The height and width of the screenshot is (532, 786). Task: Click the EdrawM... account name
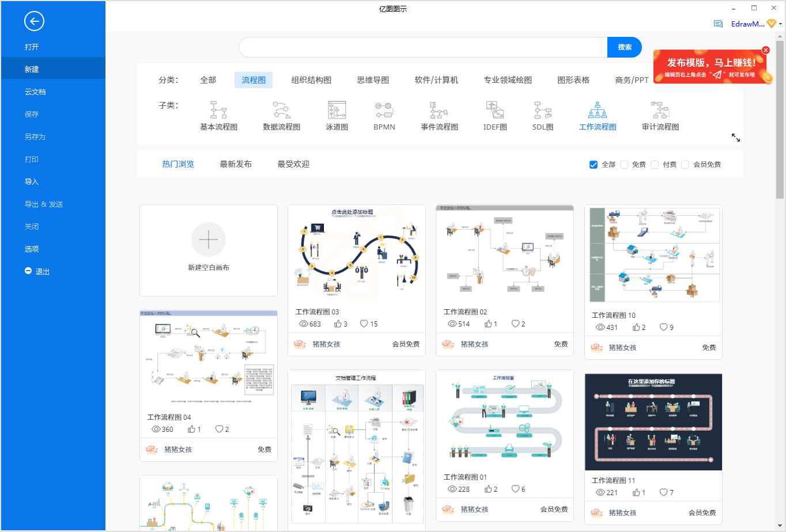click(x=747, y=24)
